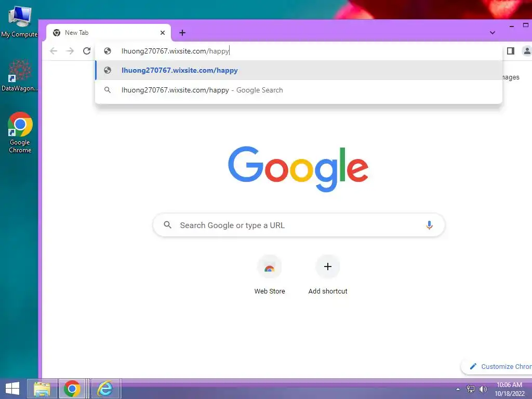Select the DataWagon desktop shortcut

click(x=19, y=75)
